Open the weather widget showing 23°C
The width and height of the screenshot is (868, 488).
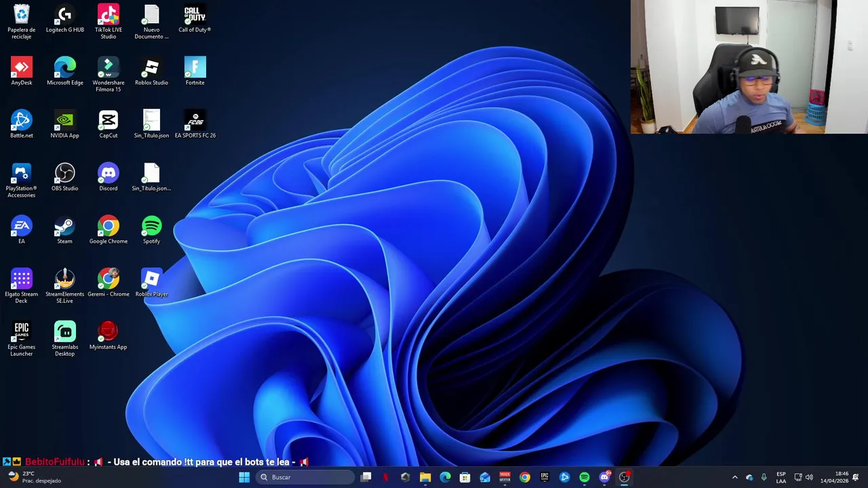click(x=34, y=477)
